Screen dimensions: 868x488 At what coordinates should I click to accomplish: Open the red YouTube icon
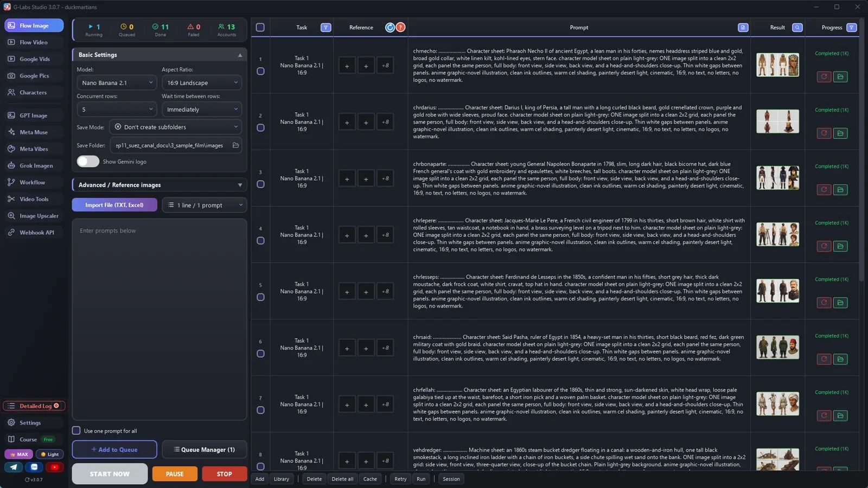[x=54, y=467]
